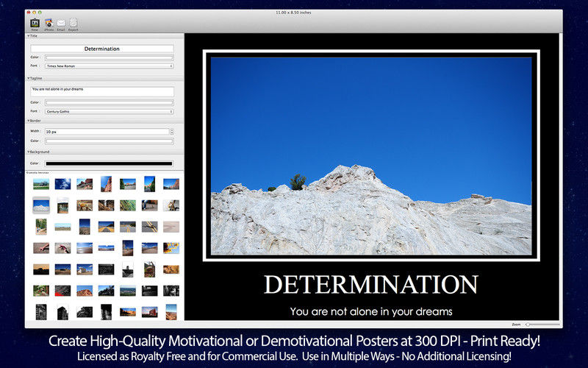Select the close-up diagonal yellow road lines thumbnail

point(150,227)
